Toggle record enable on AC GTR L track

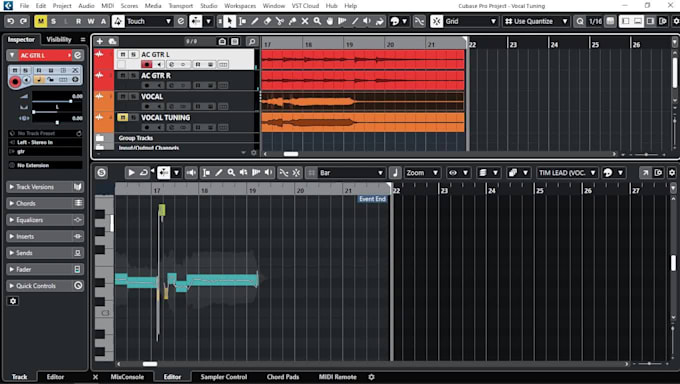[147, 65]
